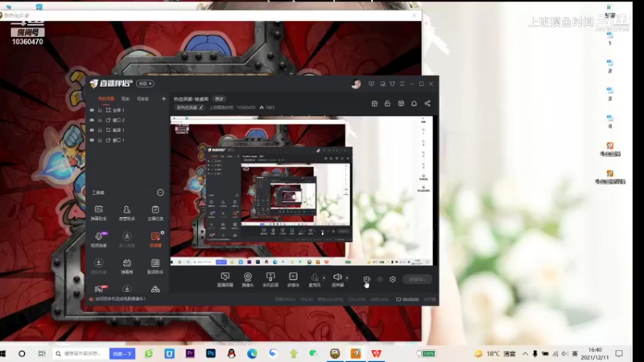
Task: Toggle lock on 全屏 1 source
Action: pyautogui.click(x=100, y=110)
